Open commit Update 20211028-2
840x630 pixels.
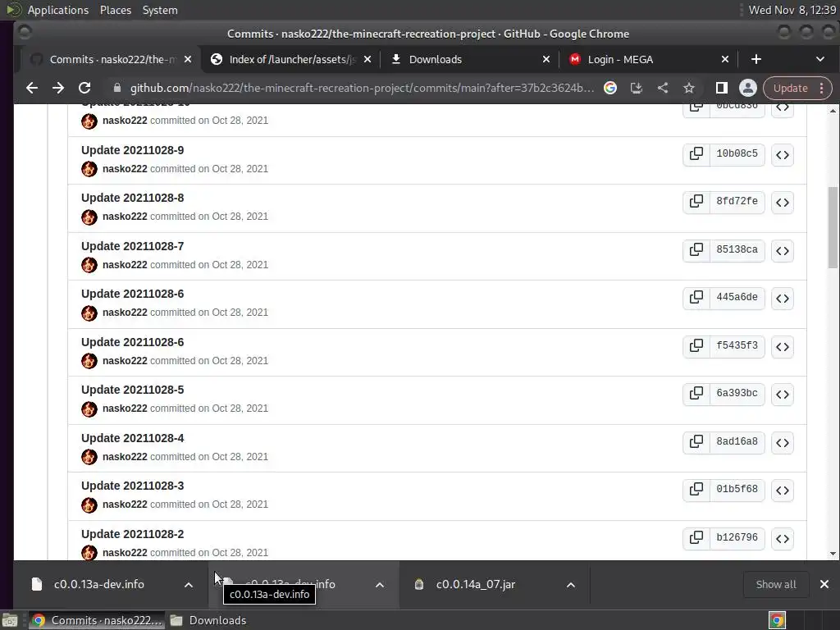132,533
